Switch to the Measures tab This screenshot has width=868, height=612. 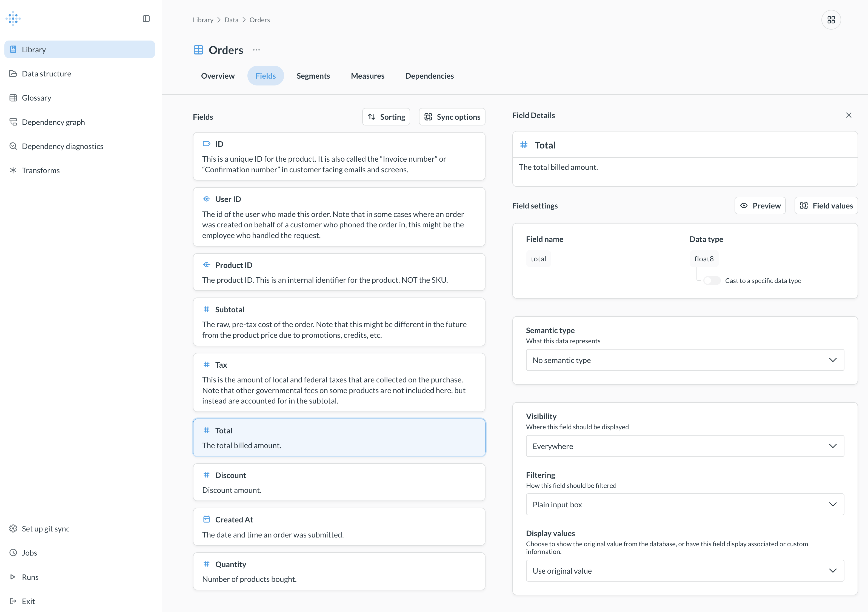pos(367,76)
